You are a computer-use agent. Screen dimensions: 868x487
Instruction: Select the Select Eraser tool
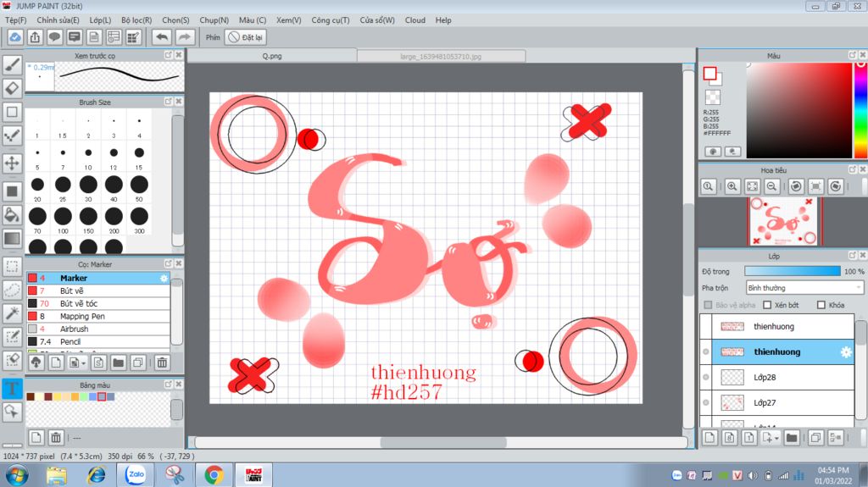(12, 360)
